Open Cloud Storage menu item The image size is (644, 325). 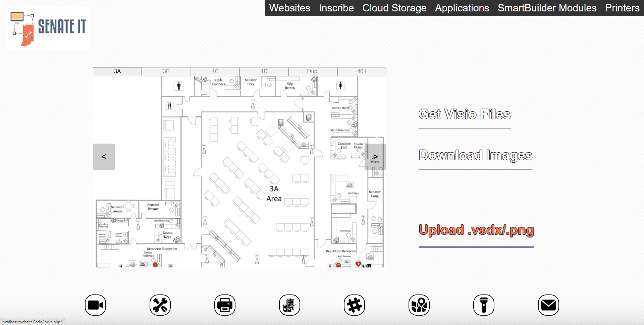(394, 8)
